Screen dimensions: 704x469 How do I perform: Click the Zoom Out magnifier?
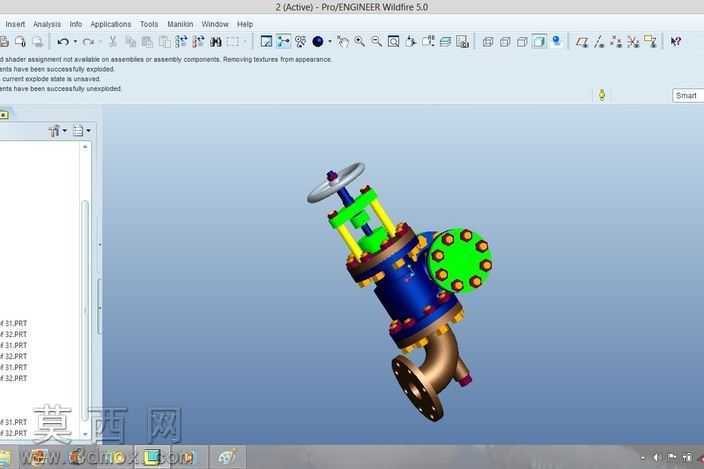click(377, 42)
